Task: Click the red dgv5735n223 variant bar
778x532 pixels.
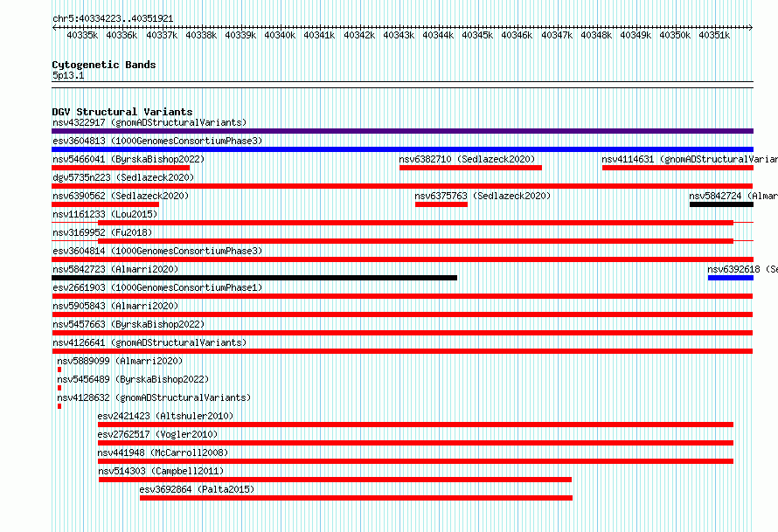Action: click(402, 186)
